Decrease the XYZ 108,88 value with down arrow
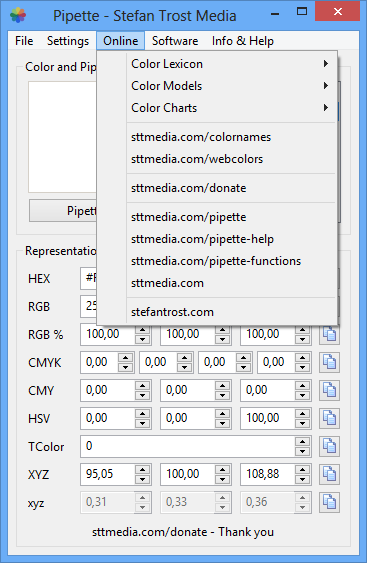 click(303, 479)
